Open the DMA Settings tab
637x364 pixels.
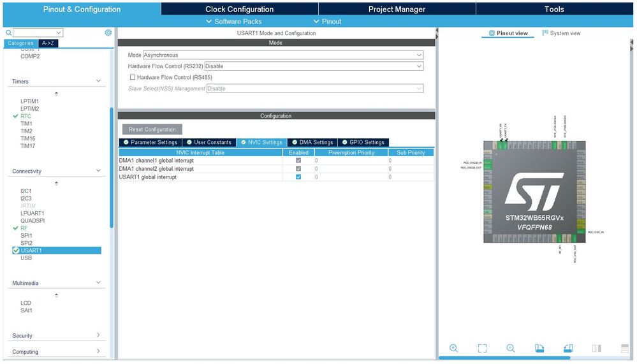pos(312,142)
